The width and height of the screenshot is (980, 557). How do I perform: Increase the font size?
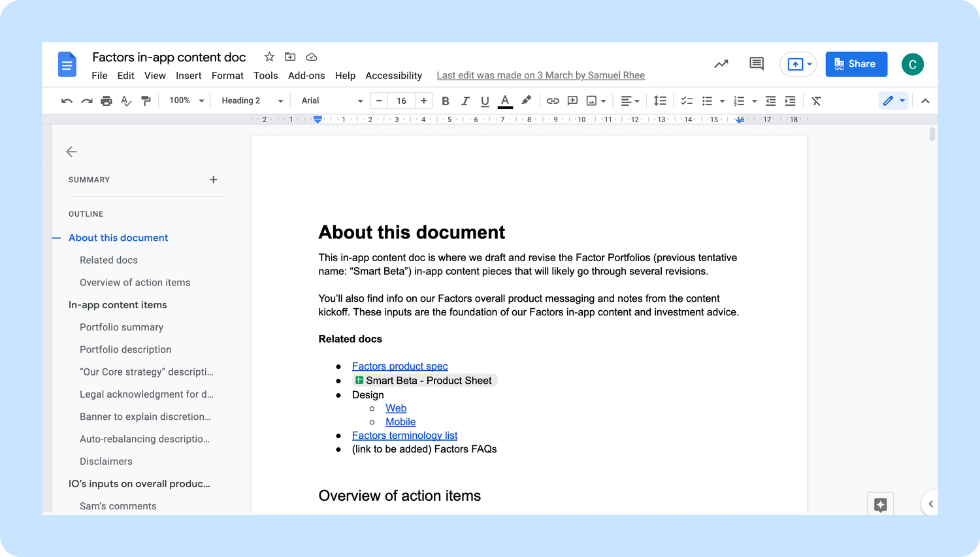point(423,101)
